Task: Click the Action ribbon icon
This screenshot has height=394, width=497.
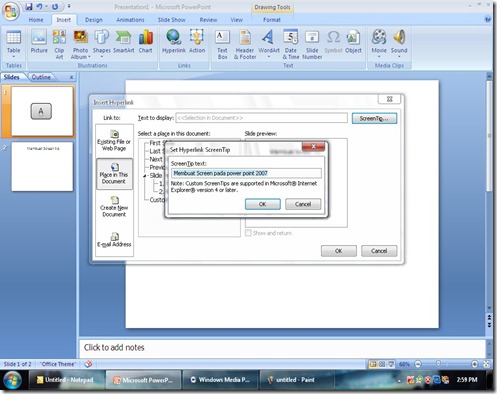Action: (197, 42)
